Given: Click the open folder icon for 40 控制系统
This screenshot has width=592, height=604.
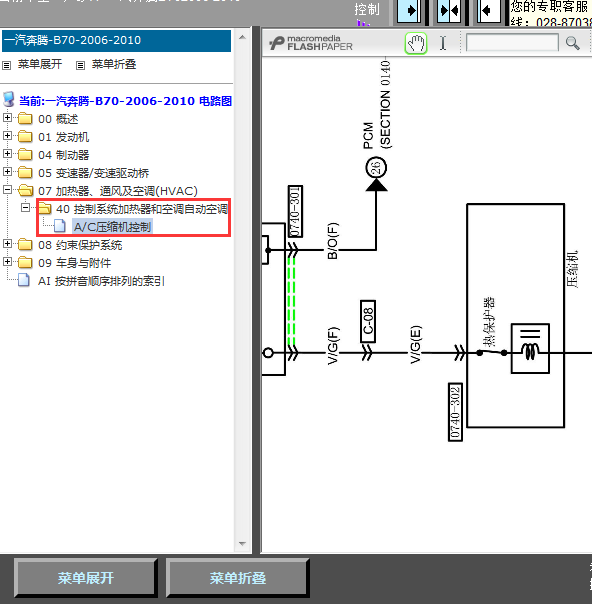Looking at the screenshot, I should coord(44,208).
